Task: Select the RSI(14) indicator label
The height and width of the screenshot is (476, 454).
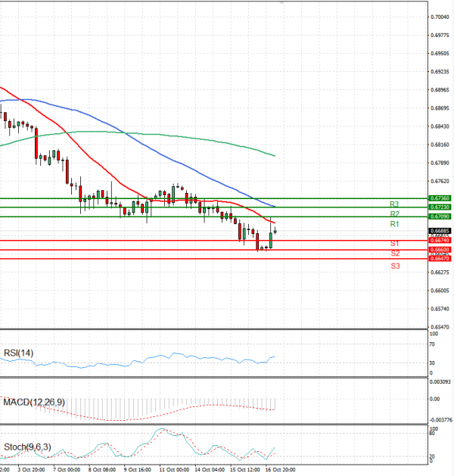Action: point(18,353)
